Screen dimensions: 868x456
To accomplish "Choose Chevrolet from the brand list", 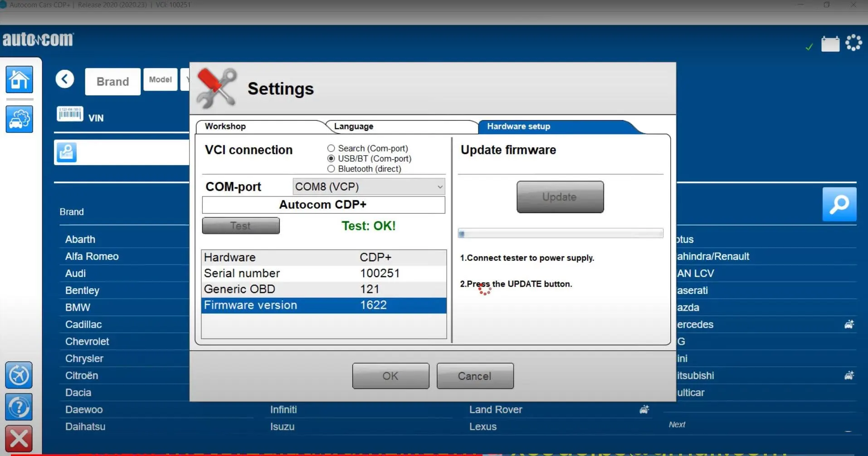I will coord(87,341).
